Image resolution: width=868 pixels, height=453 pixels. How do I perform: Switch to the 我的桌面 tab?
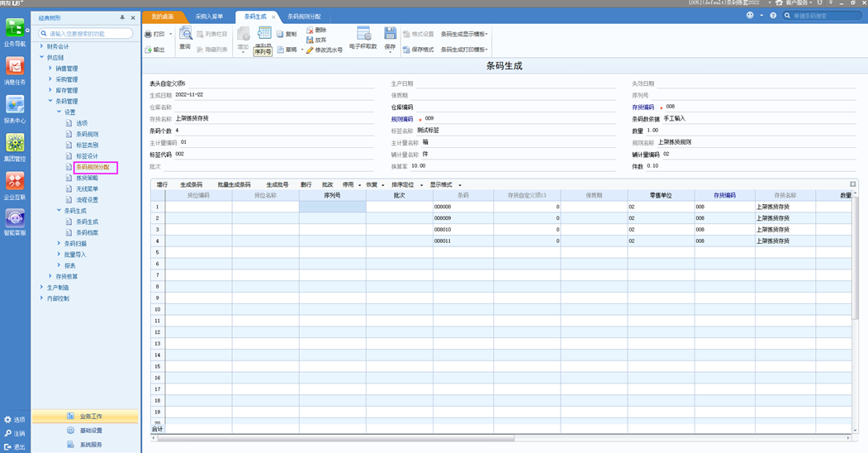(163, 17)
